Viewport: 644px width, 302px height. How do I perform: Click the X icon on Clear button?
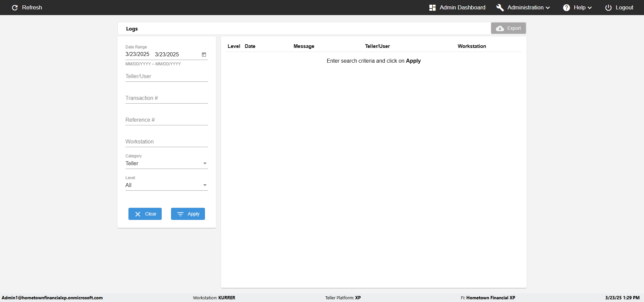[138, 214]
